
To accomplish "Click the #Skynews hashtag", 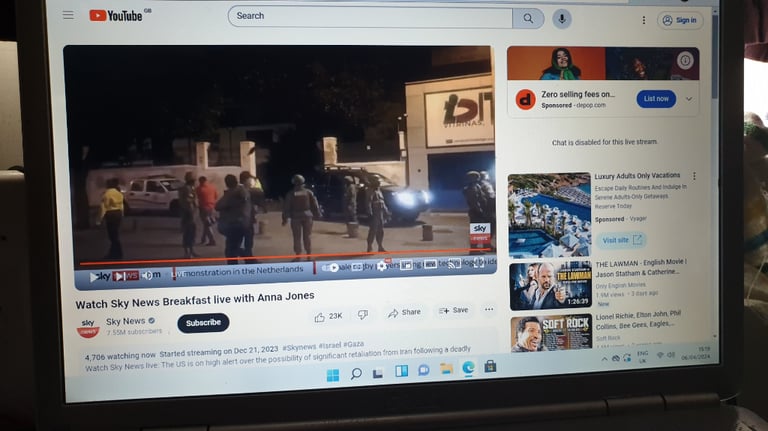I will [299, 347].
